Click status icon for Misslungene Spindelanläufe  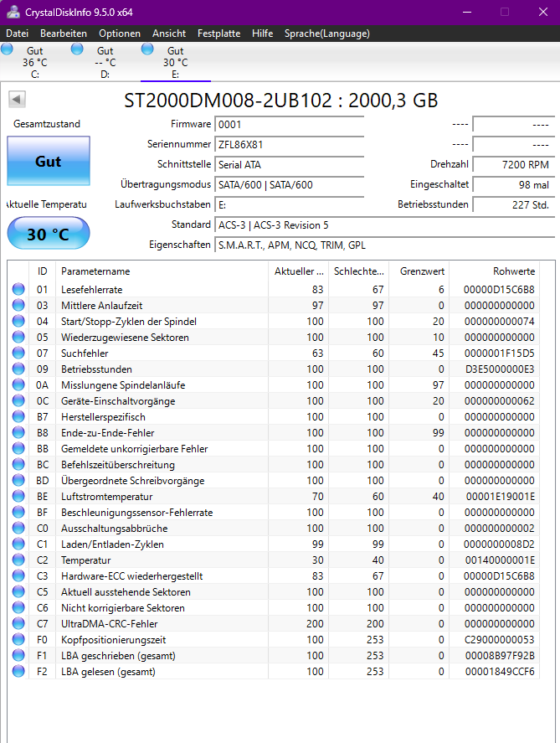[x=18, y=384]
